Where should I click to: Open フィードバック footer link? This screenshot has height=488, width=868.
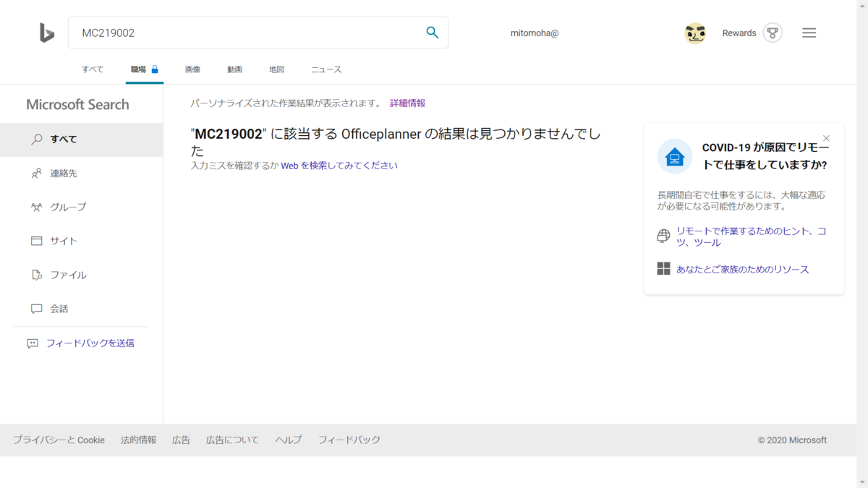coord(349,440)
